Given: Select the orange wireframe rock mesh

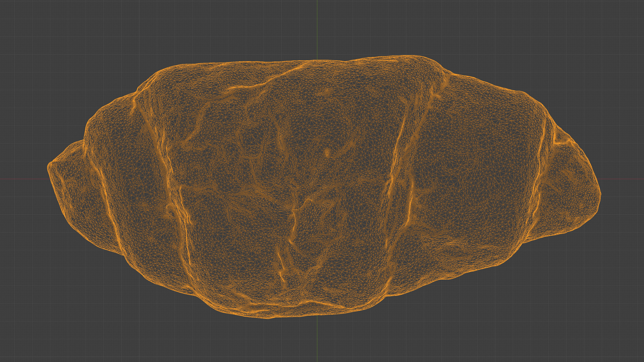Looking at the screenshot, I should (324, 187).
